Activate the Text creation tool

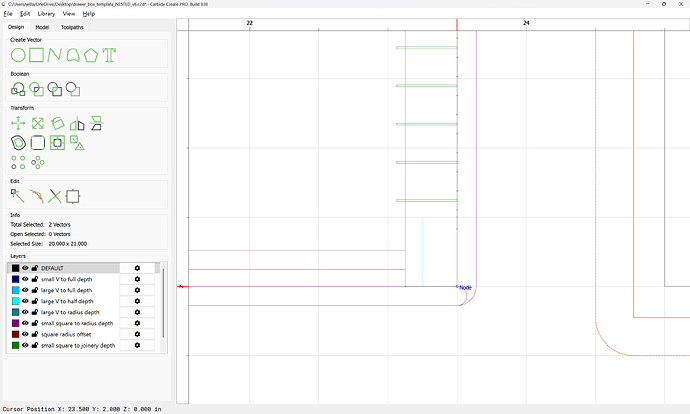pos(109,54)
